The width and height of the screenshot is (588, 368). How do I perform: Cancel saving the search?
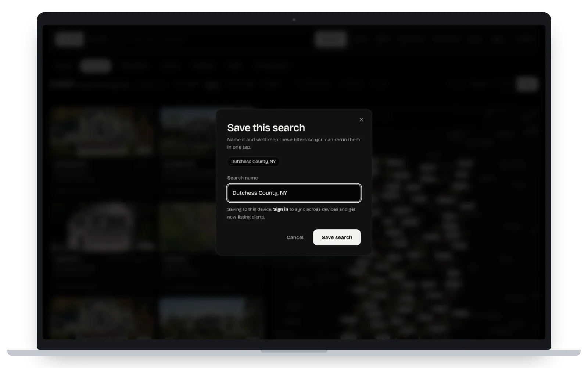[295, 237]
